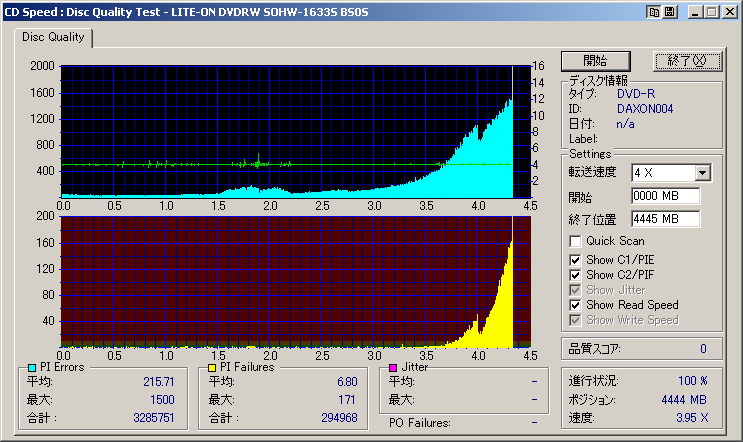Click the copy-to-clipboard icon in title bar
The height and width of the screenshot is (442, 743).
[x=654, y=12]
